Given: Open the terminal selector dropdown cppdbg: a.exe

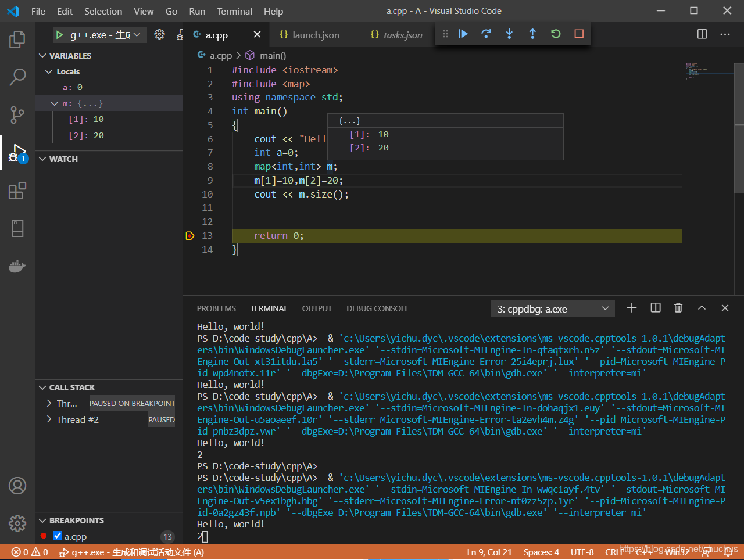Looking at the screenshot, I should click(552, 309).
